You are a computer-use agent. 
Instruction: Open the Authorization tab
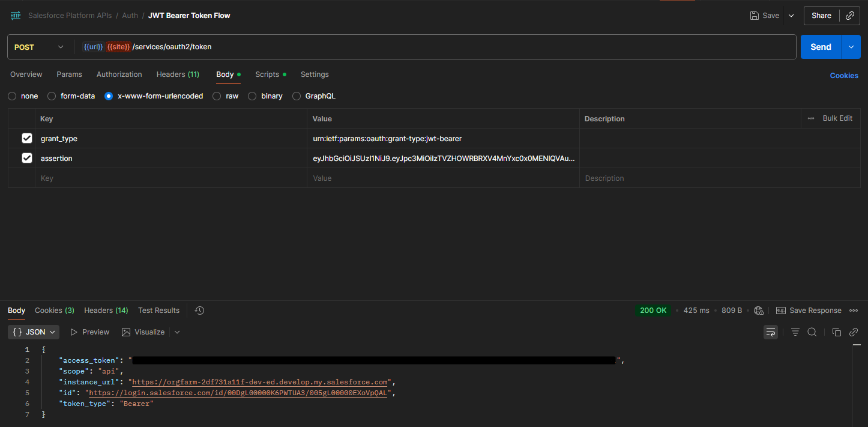[119, 74]
